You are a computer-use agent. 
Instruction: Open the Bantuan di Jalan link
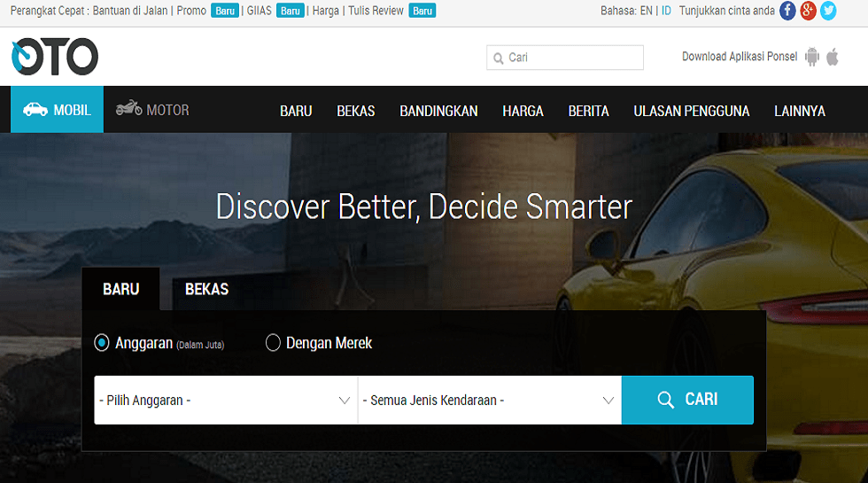pyautogui.click(x=131, y=11)
